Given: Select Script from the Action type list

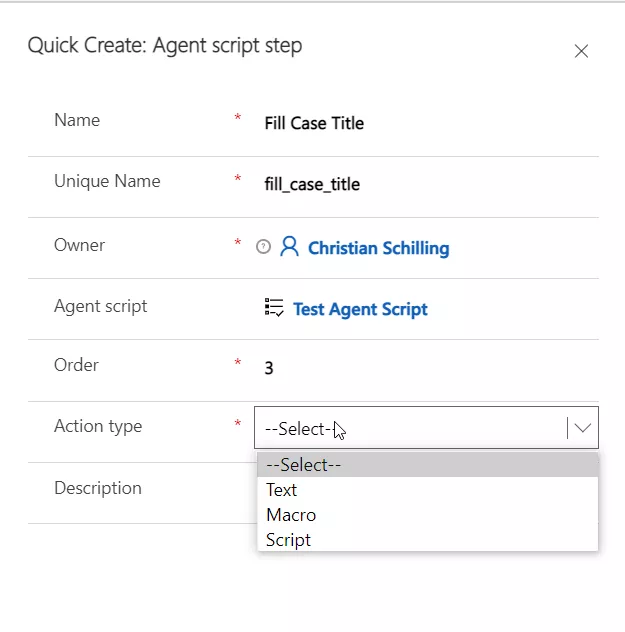Looking at the screenshot, I should click(x=288, y=540).
